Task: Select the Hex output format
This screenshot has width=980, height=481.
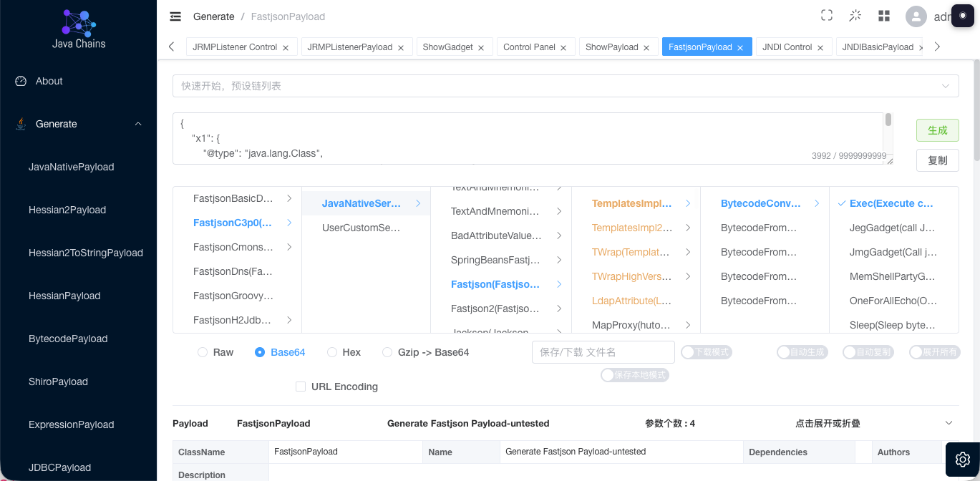Action: pos(332,352)
